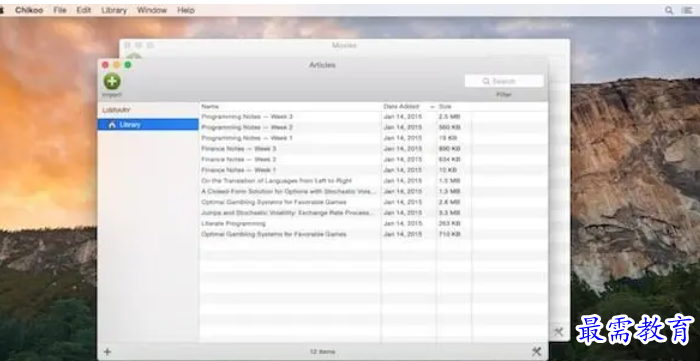Open Spotlight search in the menu bar
The width and height of the screenshot is (700, 361).
pyautogui.click(x=669, y=10)
